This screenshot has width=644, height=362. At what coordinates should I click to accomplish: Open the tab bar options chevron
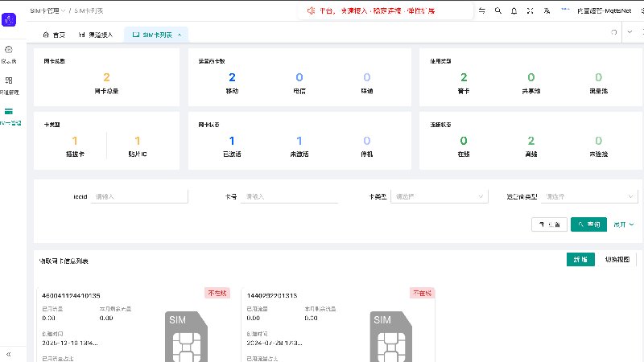coord(630,32)
